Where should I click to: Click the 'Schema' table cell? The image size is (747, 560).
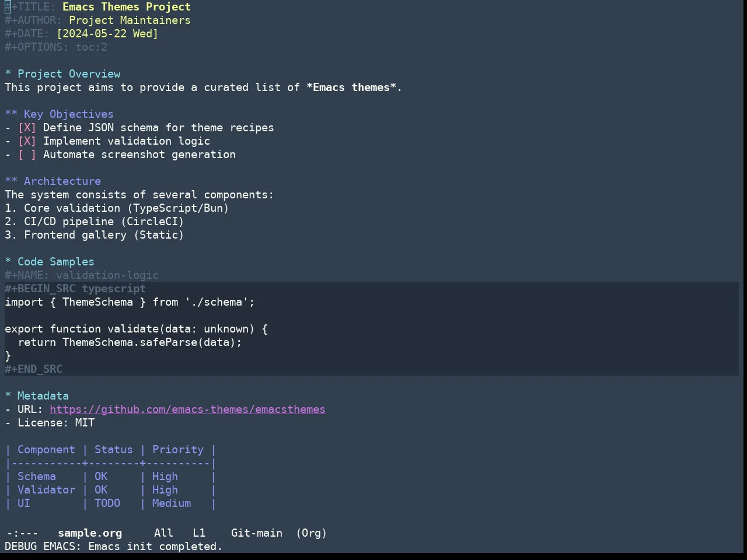click(37, 477)
